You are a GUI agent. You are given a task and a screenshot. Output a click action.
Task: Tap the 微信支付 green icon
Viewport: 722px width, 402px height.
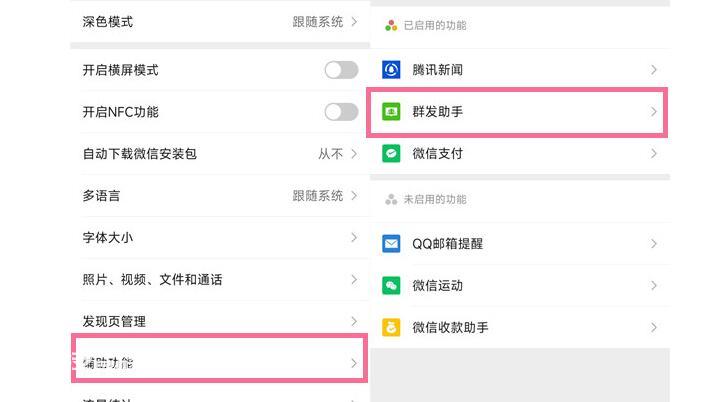point(391,154)
